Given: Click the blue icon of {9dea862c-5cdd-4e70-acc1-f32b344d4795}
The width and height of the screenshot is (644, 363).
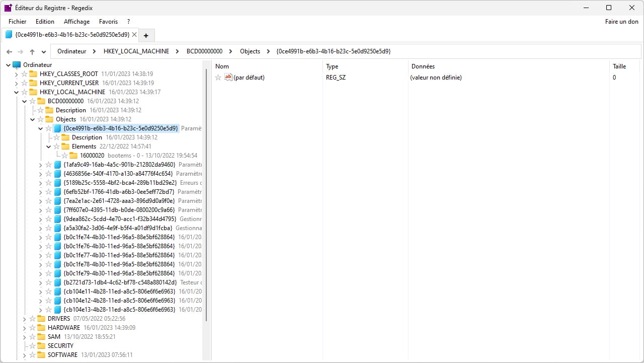Looking at the screenshot, I should point(57,219).
